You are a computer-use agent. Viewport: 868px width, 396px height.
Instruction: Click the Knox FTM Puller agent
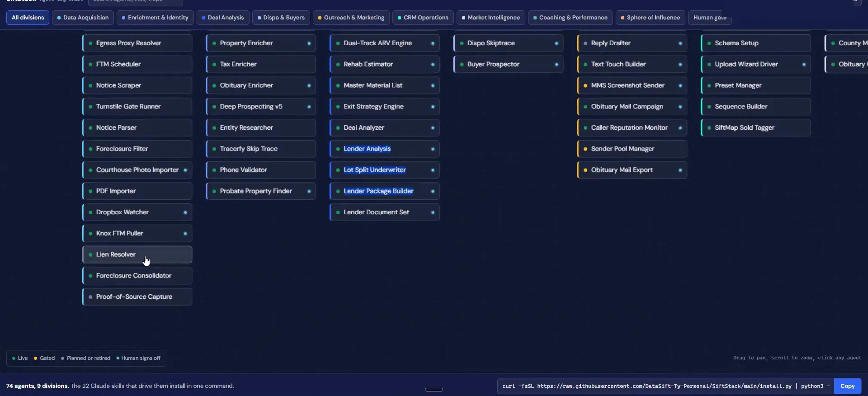tap(137, 233)
